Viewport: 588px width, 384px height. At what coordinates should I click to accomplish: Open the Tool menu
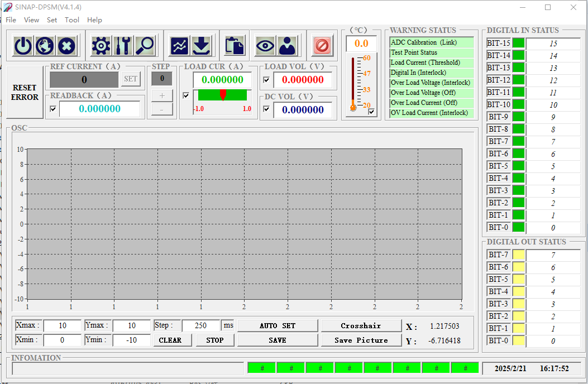(72, 20)
